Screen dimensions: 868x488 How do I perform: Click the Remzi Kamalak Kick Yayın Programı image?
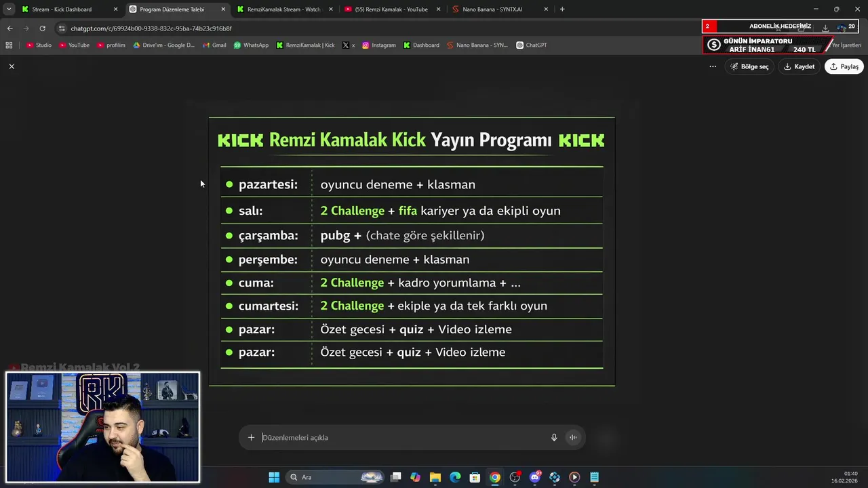click(x=412, y=251)
